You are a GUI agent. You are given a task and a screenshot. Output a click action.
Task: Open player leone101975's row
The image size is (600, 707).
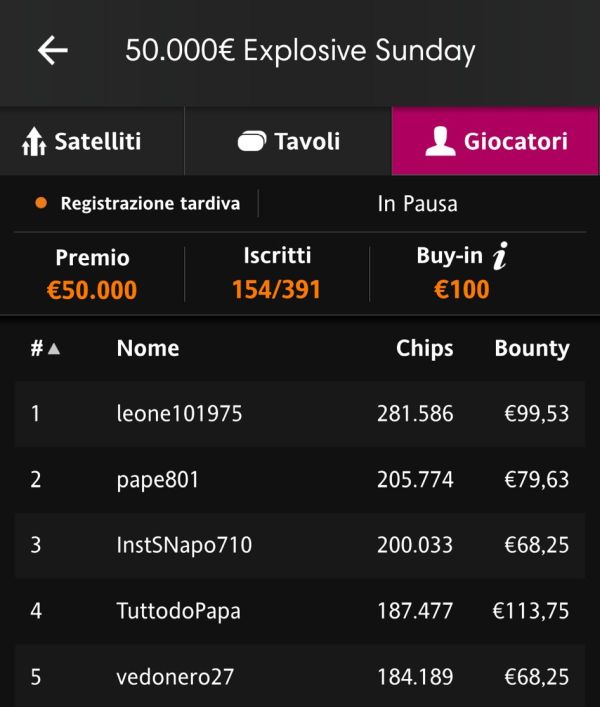click(300, 414)
